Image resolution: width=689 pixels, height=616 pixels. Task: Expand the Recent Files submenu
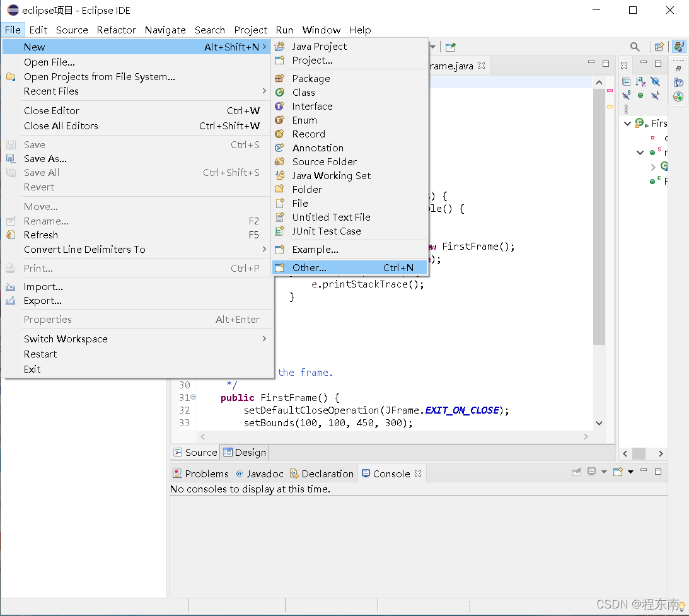pos(264,91)
